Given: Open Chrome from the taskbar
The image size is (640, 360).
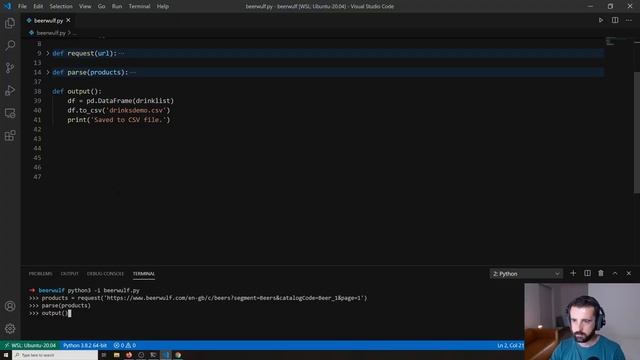Looking at the screenshot, I should pyautogui.click(x=178, y=355).
